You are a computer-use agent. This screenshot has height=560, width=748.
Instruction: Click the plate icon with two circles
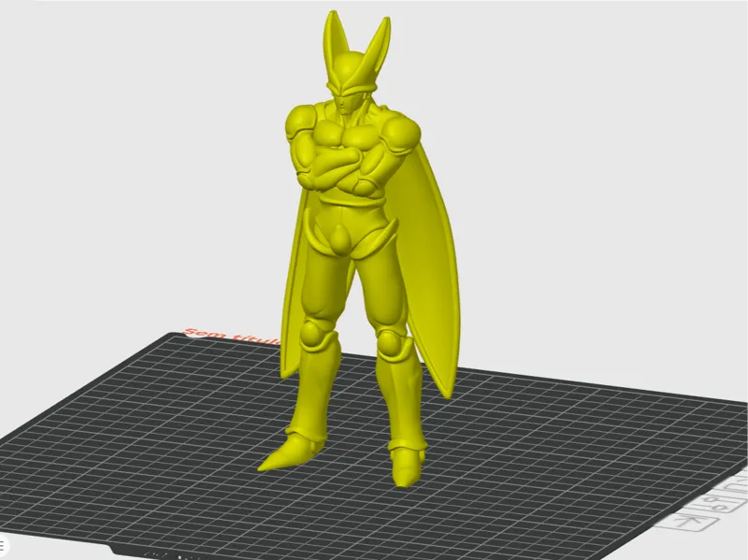point(714,503)
